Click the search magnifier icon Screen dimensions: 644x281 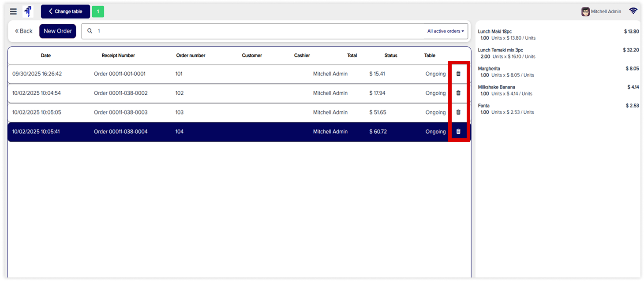coord(90,31)
